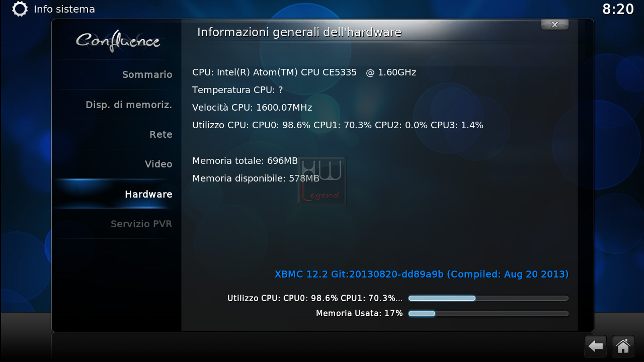Viewport: 644px width, 362px height.
Task: Click the HW Legend watermark logo
Action: [322, 181]
